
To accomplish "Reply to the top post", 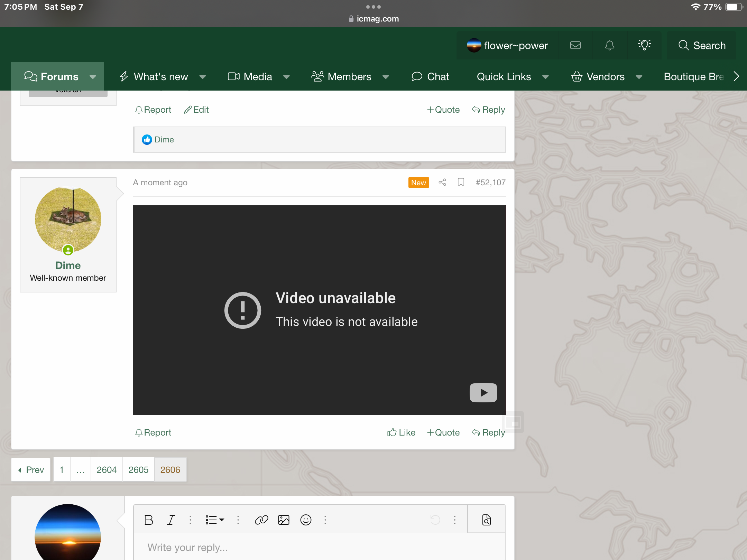I will (488, 110).
